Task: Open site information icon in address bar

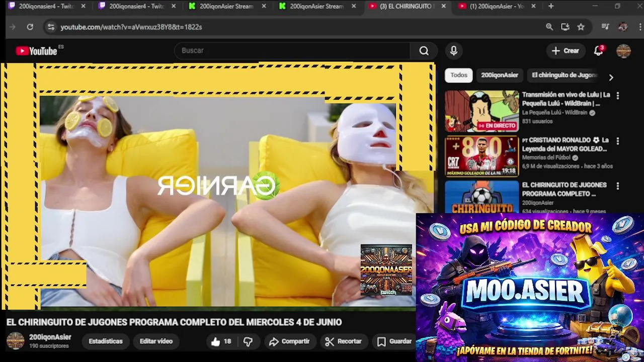Action: point(51,27)
